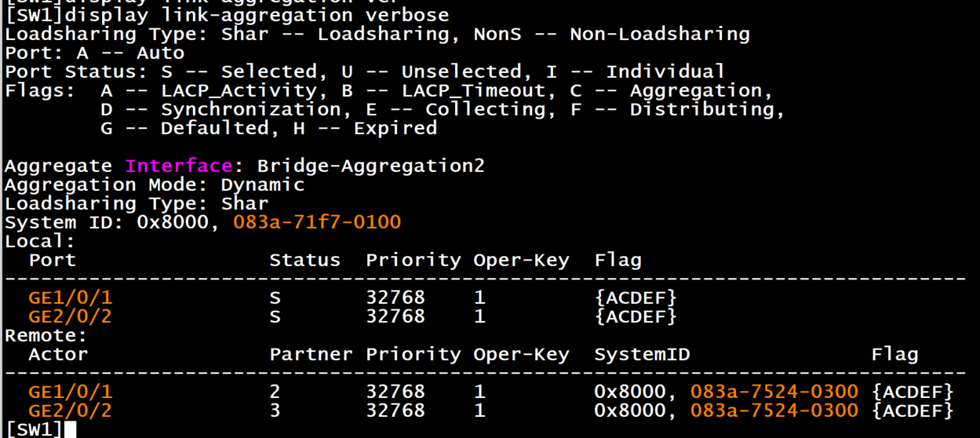The height and width of the screenshot is (438, 980).
Task: Click the Status column header in Local table
Action: pos(305,260)
